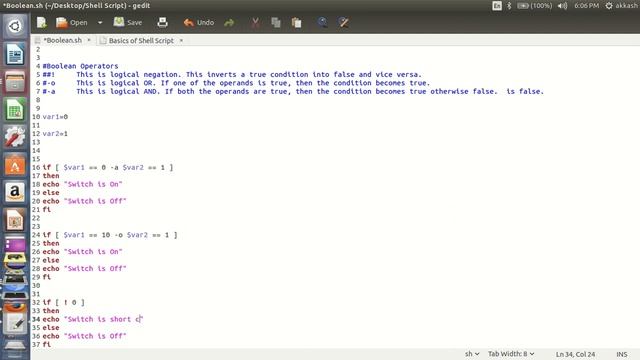Click the logical AND comment on line 7

tap(293, 91)
